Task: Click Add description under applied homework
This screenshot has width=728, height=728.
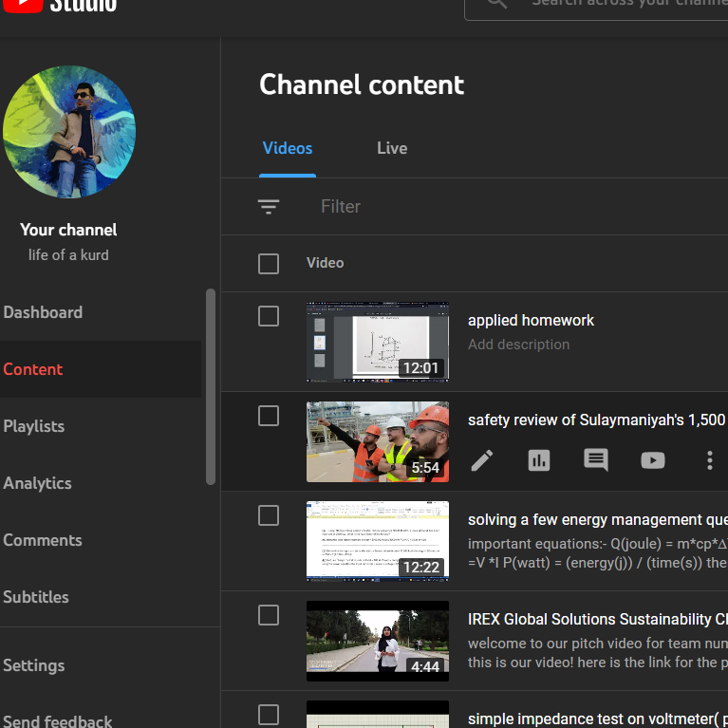Action: [x=518, y=345]
